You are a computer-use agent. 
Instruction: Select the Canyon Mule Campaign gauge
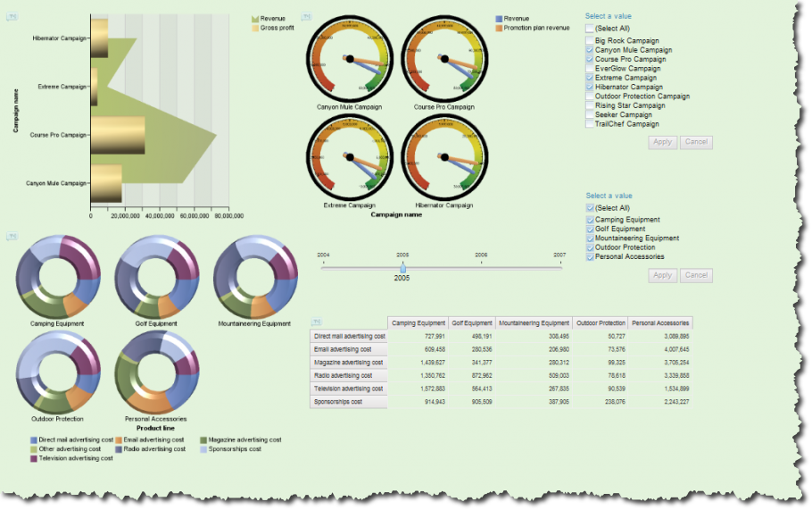(x=350, y=59)
